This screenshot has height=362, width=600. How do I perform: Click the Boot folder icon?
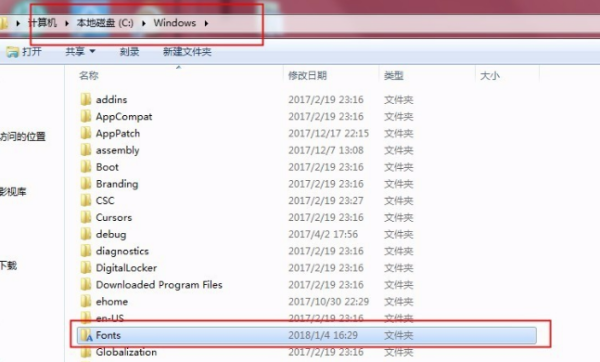click(x=86, y=167)
